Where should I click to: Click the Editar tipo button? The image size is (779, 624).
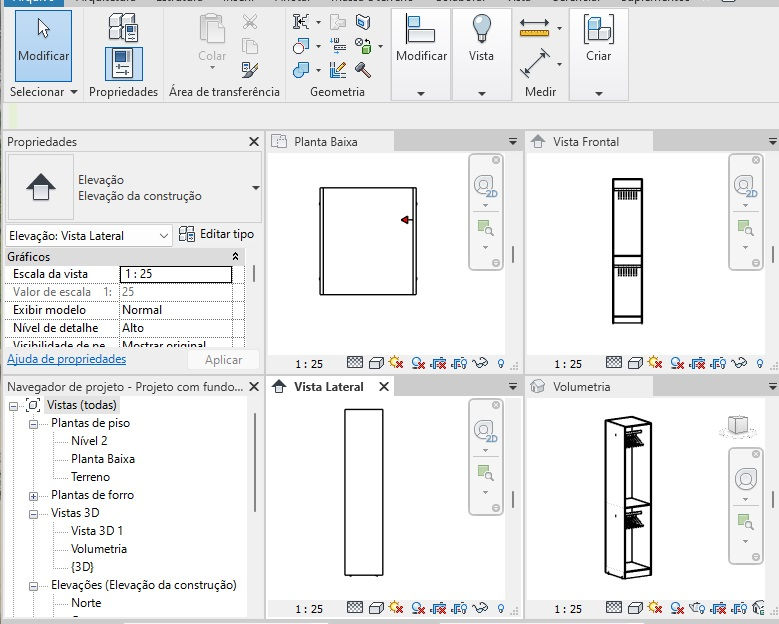(x=217, y=234)
